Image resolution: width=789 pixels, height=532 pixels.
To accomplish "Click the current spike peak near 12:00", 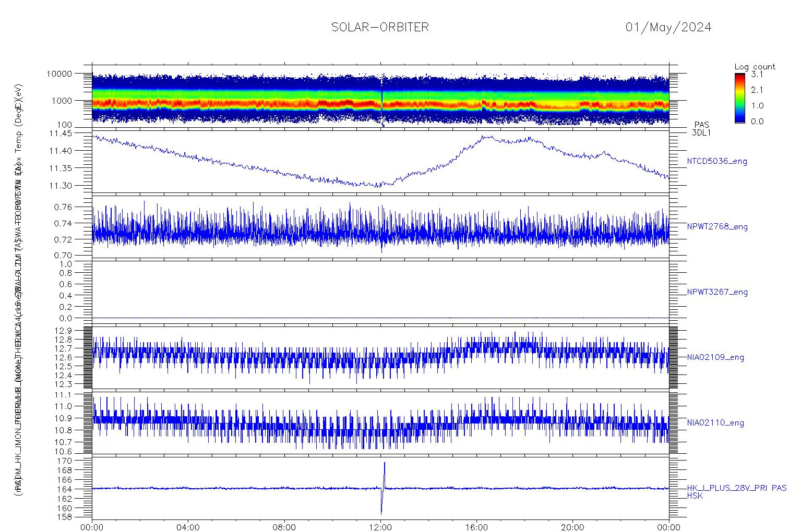I will pyautogui.click(x=385, y=463).
